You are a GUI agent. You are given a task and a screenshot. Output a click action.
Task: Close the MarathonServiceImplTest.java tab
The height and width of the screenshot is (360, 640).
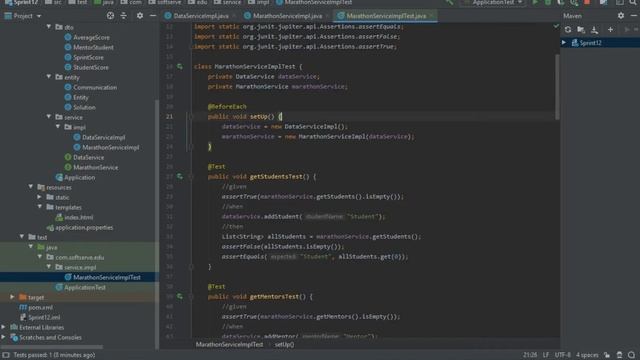tap(431, 16)
